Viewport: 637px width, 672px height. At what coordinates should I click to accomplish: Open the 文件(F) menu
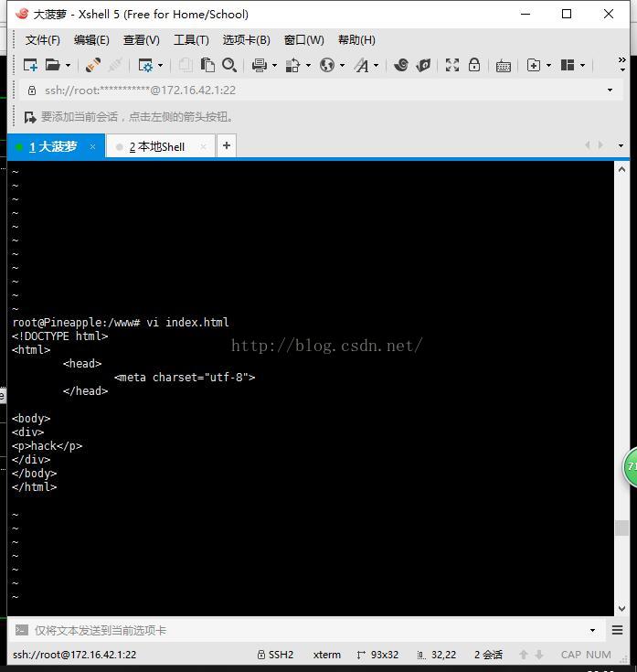(x=42, y=40)
